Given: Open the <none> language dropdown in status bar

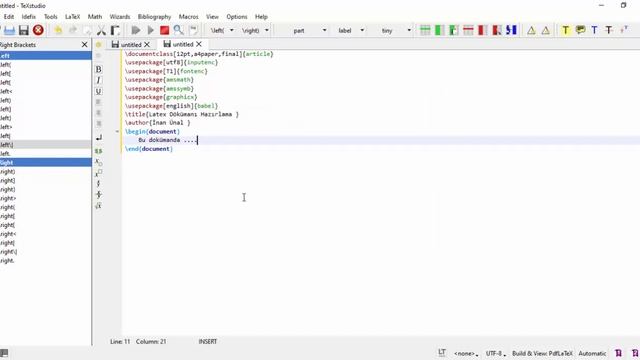Looking at the screenshot, I should click(x=466, y=353).
